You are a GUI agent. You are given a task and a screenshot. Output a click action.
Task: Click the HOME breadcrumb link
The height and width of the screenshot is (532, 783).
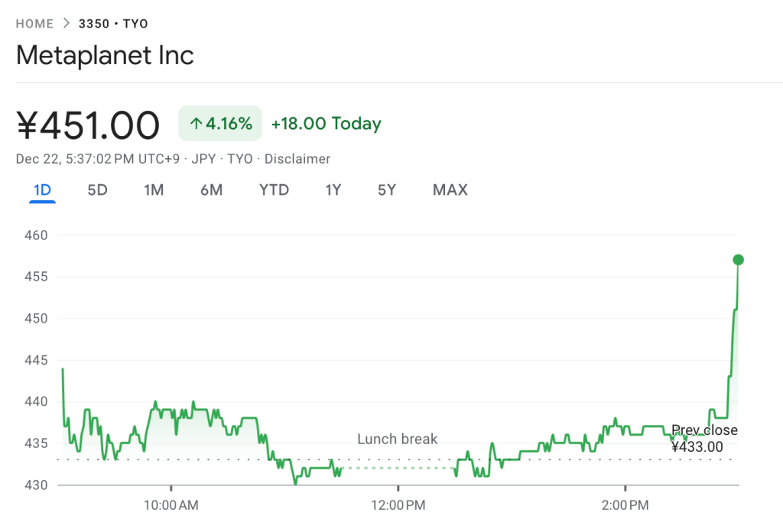pos(34,24)
